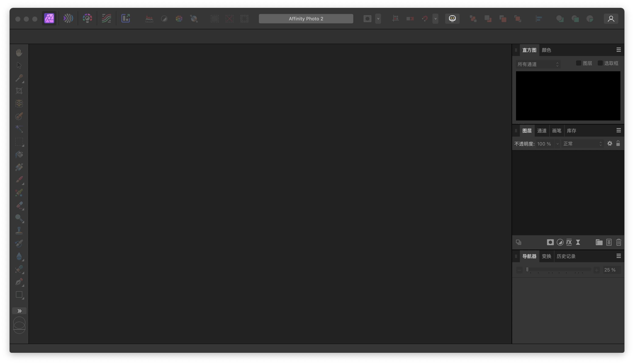Select the Flood Fill tool

[19, 154]
